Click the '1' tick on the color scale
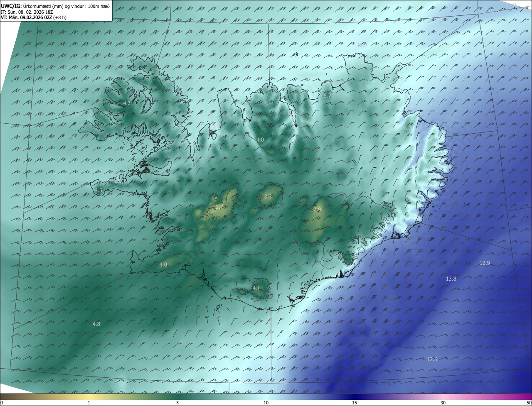Image resolution: width=532 pixels, height=406 pixels. coord(89,403)
